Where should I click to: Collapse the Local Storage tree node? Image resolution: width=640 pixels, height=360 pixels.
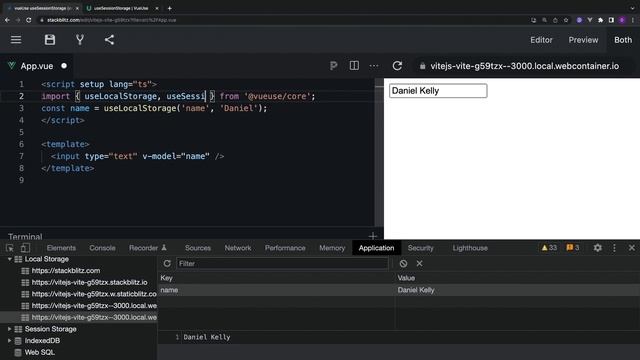(9, 259)
